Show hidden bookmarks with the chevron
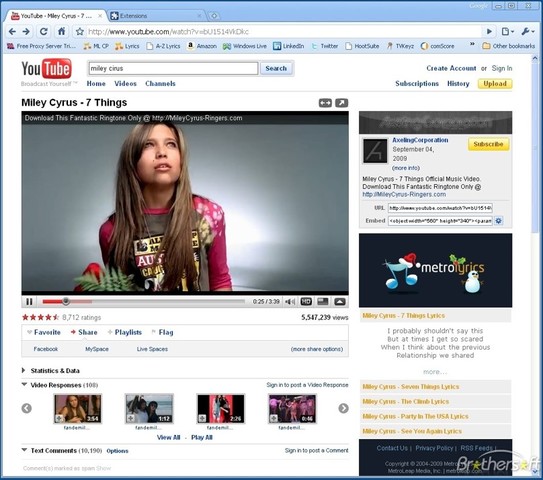The height and width of the screenshot is (480, 543). (472, 44)
